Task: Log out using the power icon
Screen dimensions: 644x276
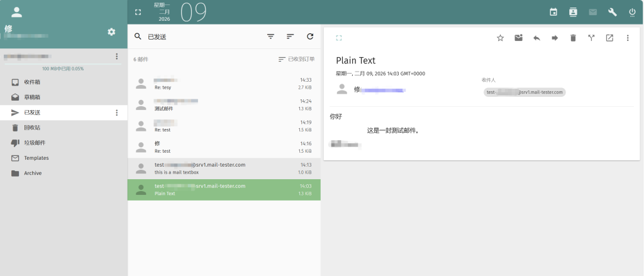Action: (x=632, y=12)
